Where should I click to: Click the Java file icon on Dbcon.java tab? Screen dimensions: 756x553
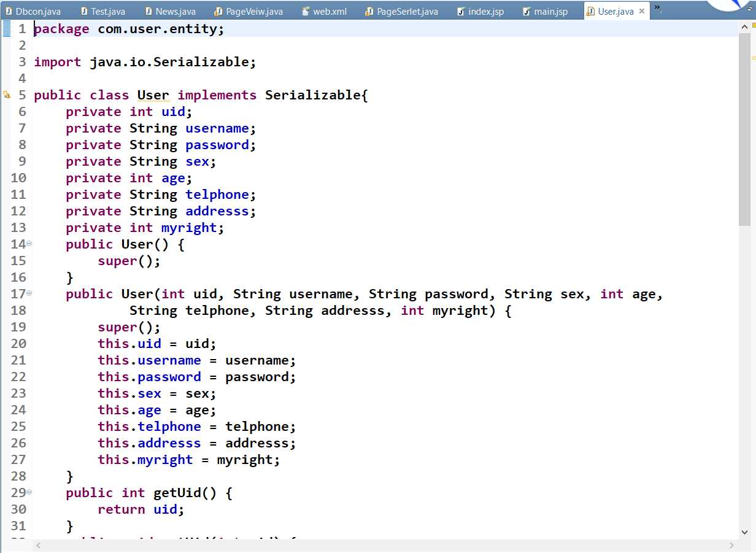point(9,11)
